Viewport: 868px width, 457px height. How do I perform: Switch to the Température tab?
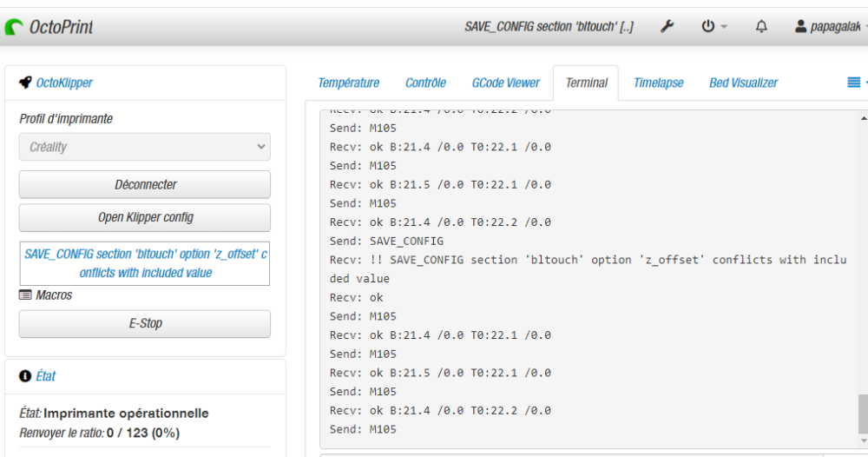coord(348,83)
